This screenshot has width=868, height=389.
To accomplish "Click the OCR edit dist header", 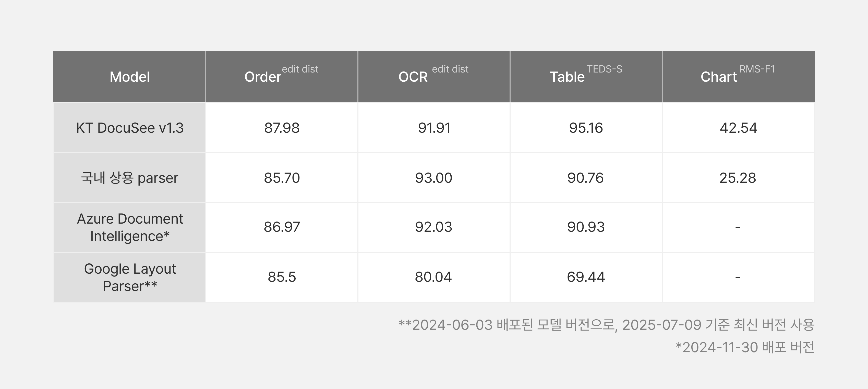I will 434,77.
